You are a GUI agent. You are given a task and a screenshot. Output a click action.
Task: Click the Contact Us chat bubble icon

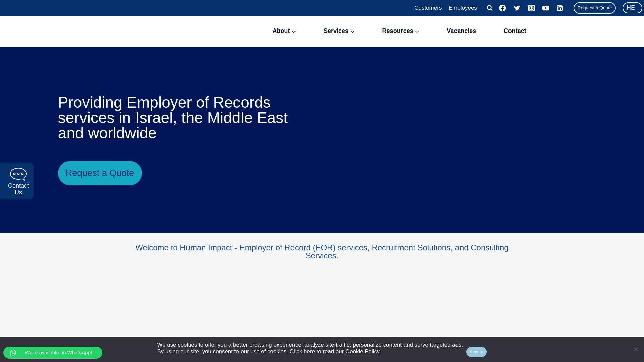pyautogui.click(x=18, y=174)
